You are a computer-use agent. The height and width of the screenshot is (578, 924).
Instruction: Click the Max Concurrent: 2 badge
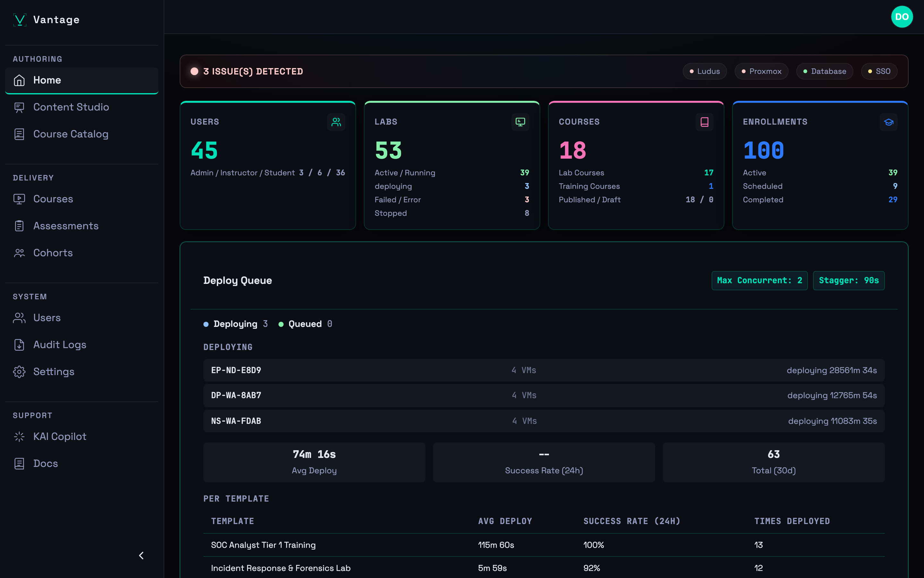pos(759,281)
